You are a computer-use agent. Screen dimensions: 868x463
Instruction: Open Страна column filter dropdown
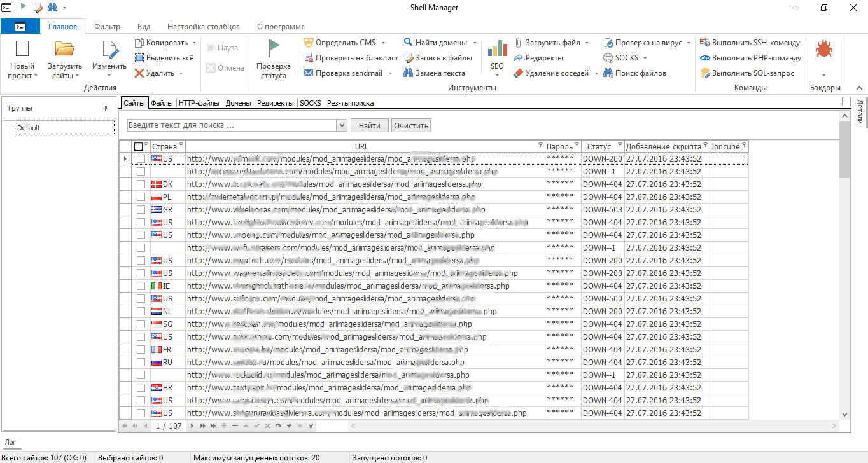click(181, 146)
